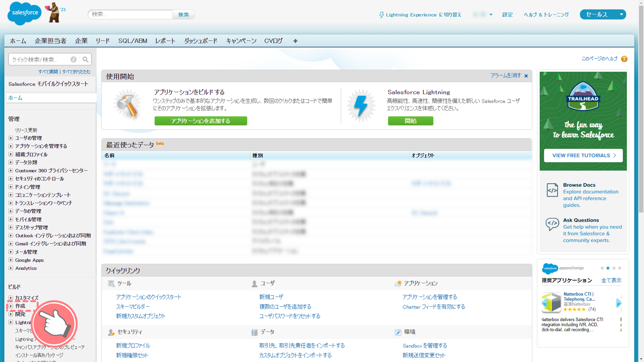Click the next arrow in AppExchange carousel
The width and height of the screenshot is (644, 362).
(619, 303)
